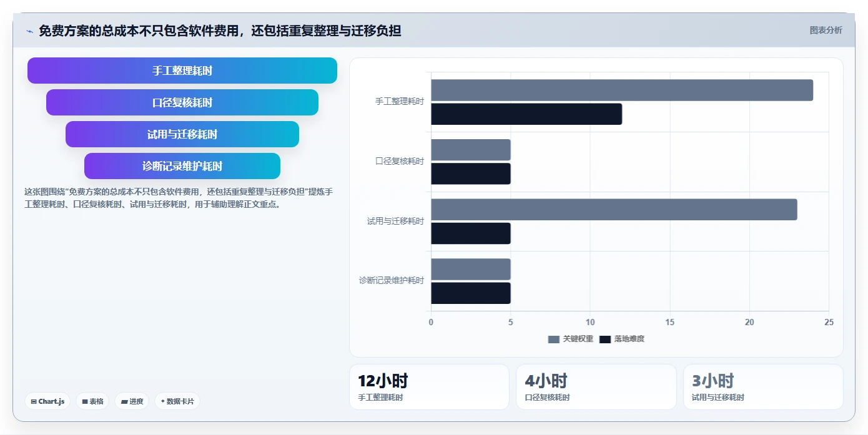Click the Chart.js tag chip
The width and height of the screenshot is (868, 435).
pyautogui.click(x=47, y=401)
